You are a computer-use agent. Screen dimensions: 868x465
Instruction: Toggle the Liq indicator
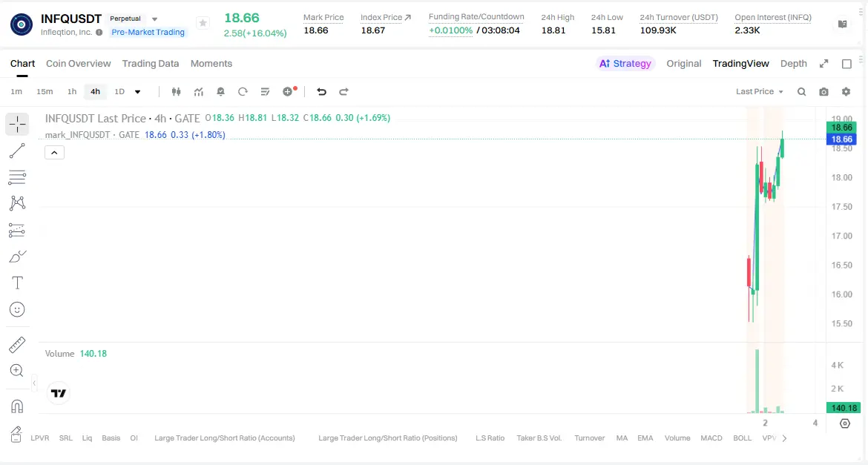(x=87, y=438)
